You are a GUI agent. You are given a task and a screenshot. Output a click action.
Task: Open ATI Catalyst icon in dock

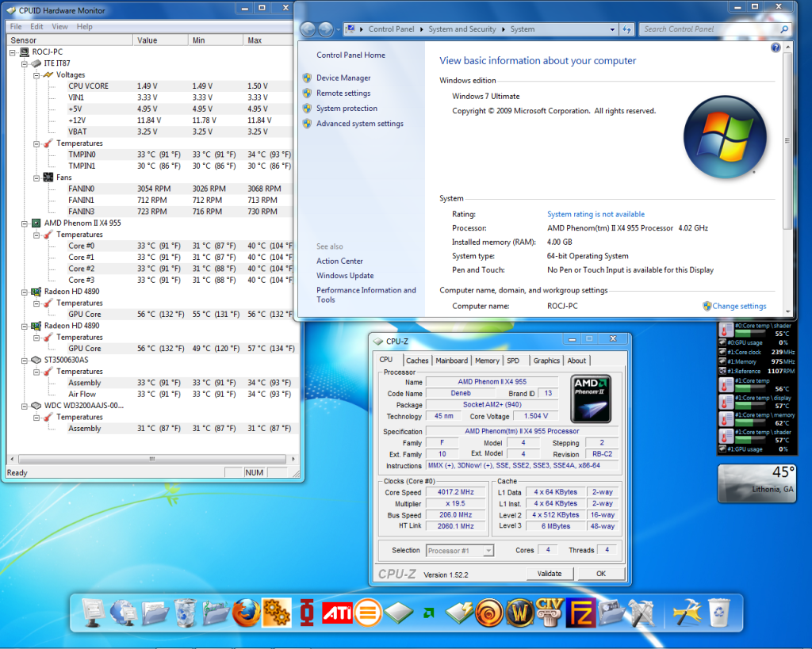pyautogui.click(x=337, y=613)
